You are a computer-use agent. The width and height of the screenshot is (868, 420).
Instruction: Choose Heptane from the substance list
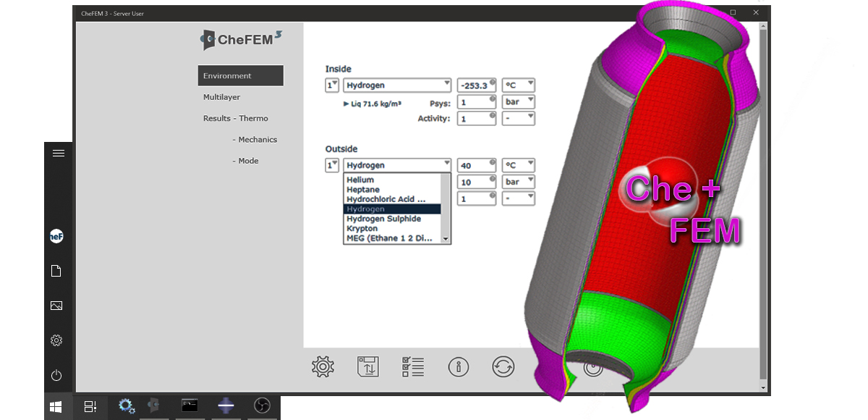pos(392,190)
